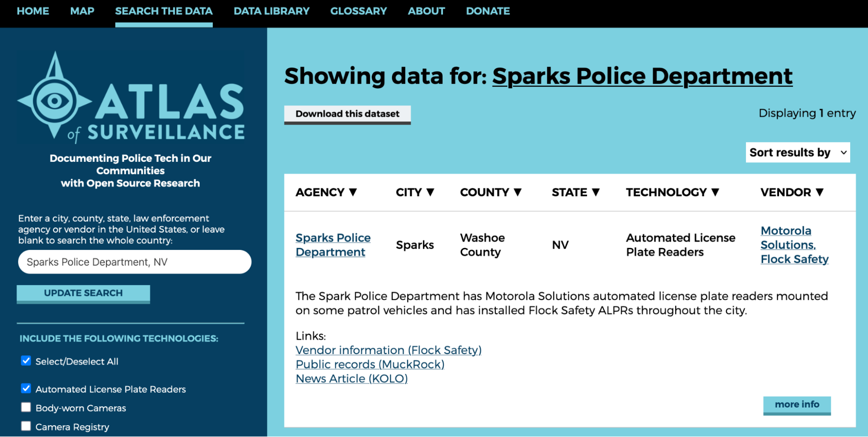The image size is (868, 437).
Task: Open Vendor information (Flock Safety) link
Action: point(389,350)
